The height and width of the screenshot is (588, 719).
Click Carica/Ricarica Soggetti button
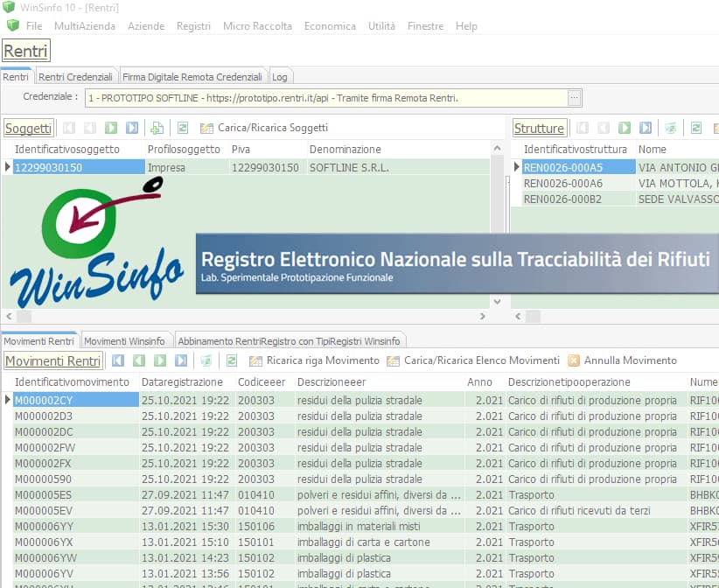[x=264, y=128]
